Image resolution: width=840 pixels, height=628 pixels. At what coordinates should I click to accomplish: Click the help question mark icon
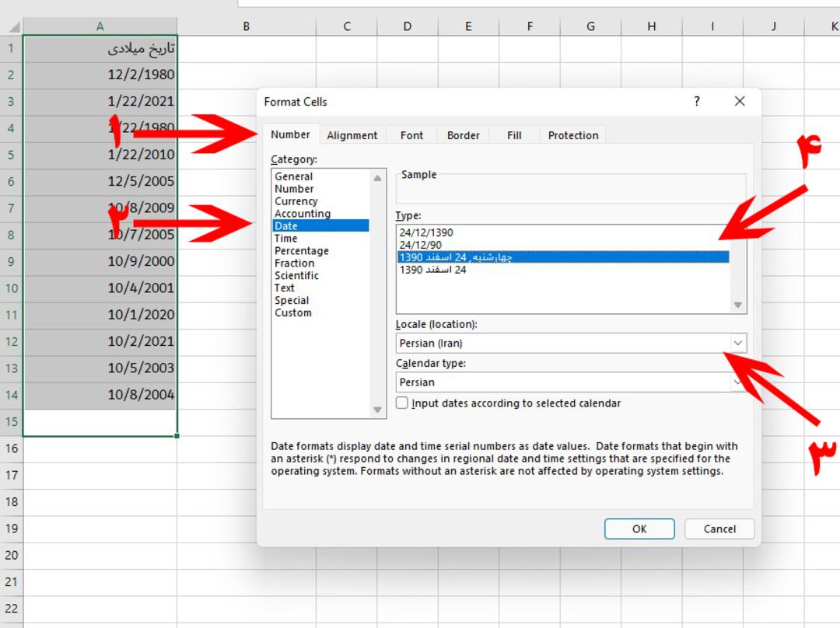(696, 101)
